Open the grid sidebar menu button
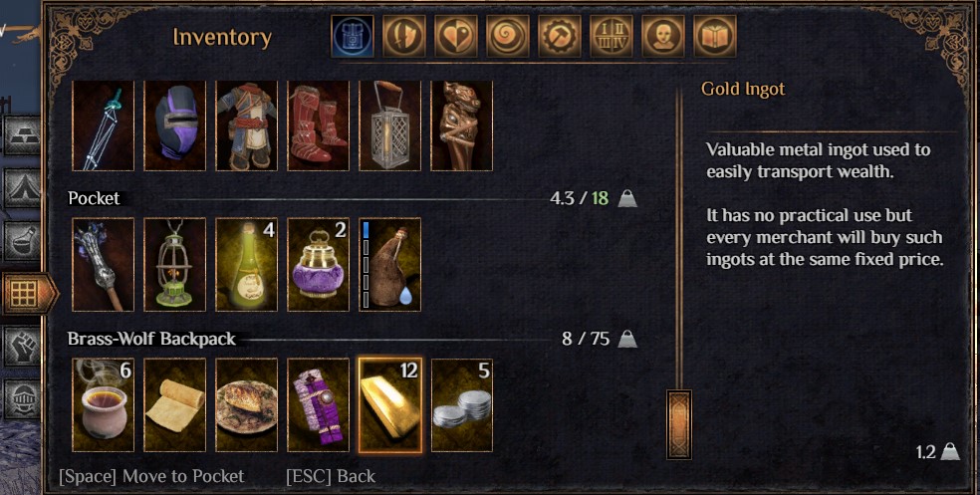Screen dimensions: 980x495 tap(25, 293)
